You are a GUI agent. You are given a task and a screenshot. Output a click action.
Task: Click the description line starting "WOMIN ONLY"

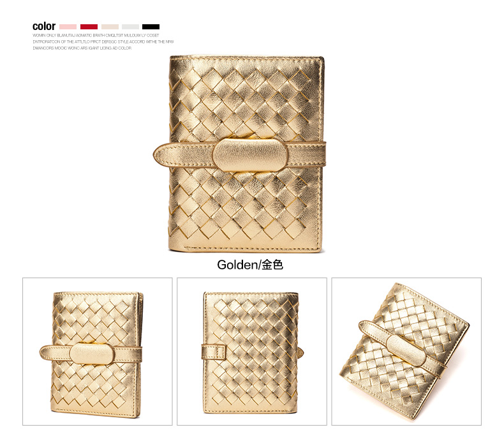[96, 35]
